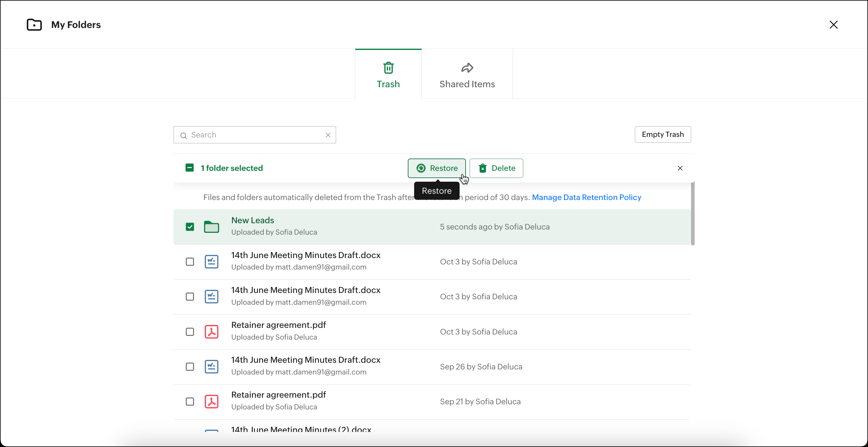This screenshot has height=447, width=868.
Task: Uncheck the New Leads folder checkbox
Action: point(190,227)
